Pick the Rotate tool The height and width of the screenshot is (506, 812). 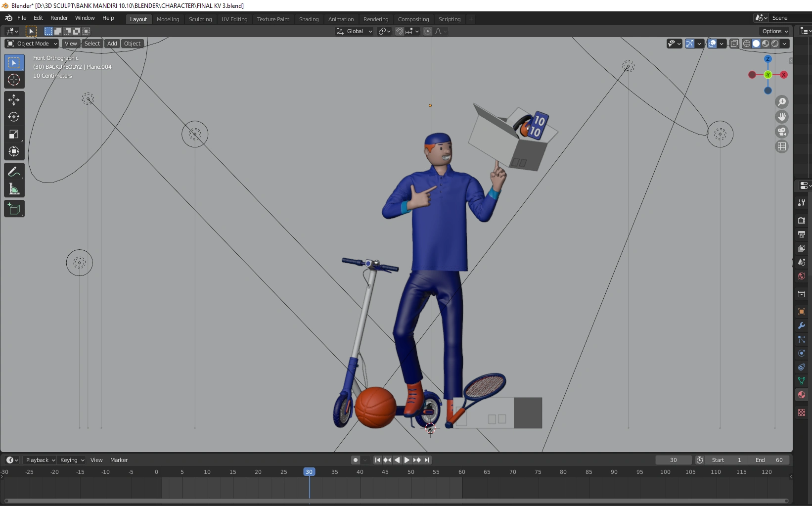(14, 117)
